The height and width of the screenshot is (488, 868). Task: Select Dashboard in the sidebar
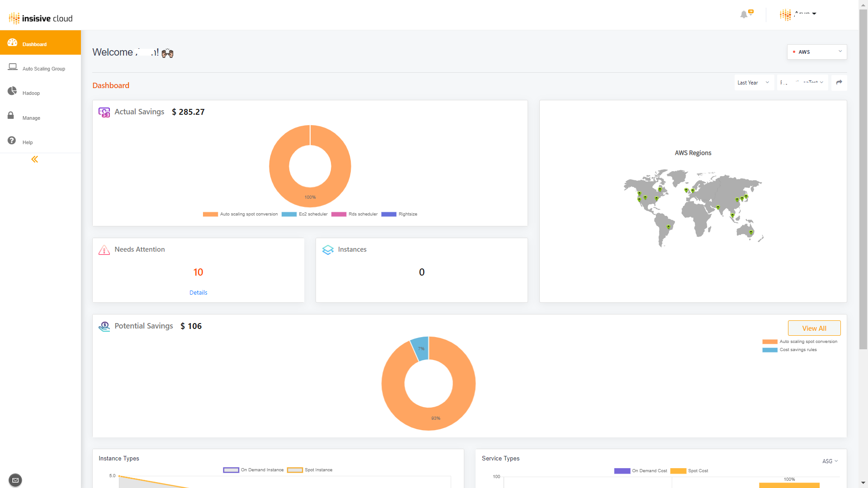click(34, 44)
